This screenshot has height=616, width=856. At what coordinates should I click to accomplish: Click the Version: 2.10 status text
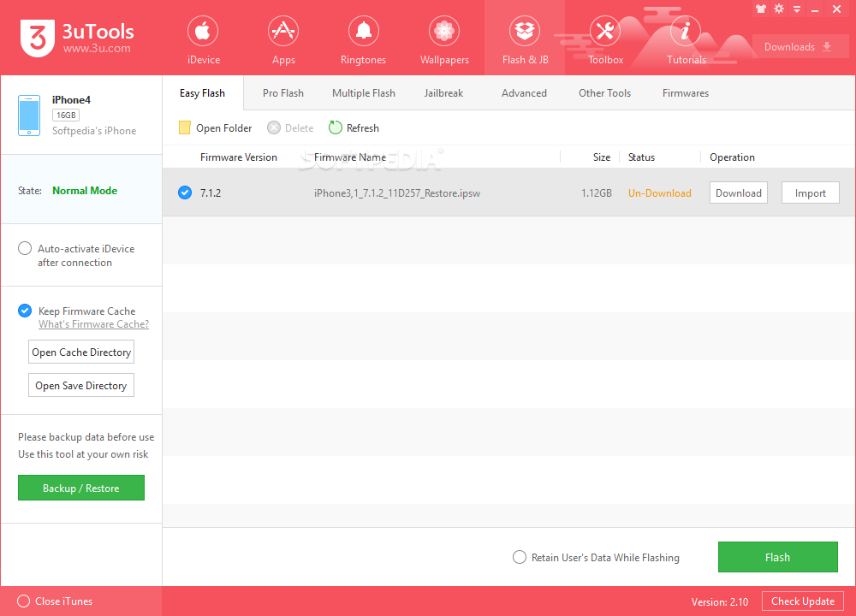click(x=720, y=601)
